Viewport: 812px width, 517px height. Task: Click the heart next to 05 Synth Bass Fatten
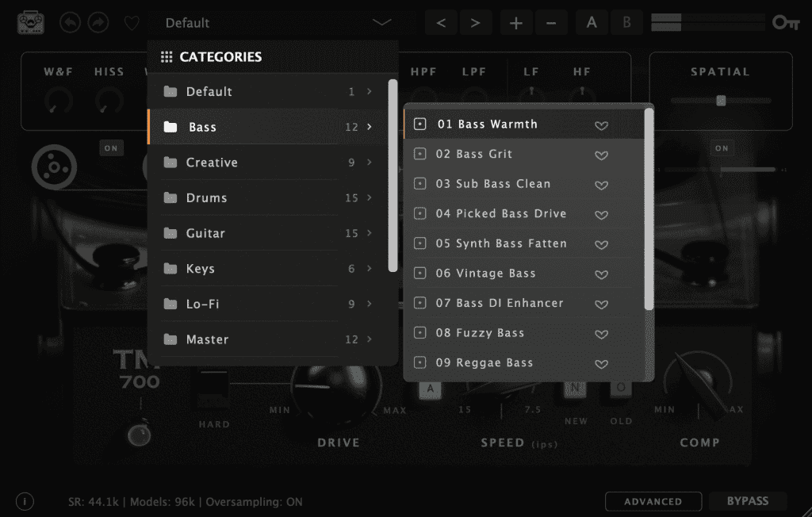point(601,244)
